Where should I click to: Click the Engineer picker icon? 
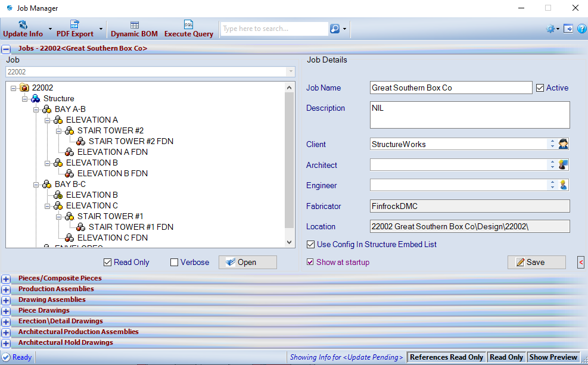563,185
